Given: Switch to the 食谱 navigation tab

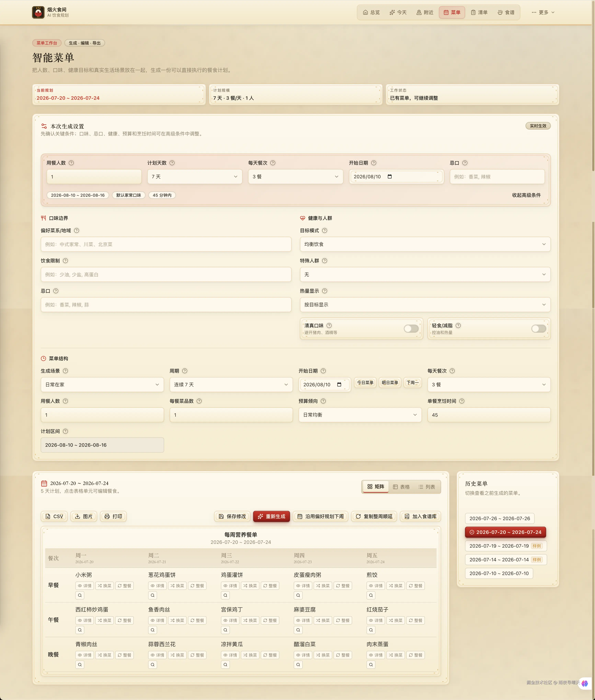Looking at the screenshot, I should pos(506,13).
